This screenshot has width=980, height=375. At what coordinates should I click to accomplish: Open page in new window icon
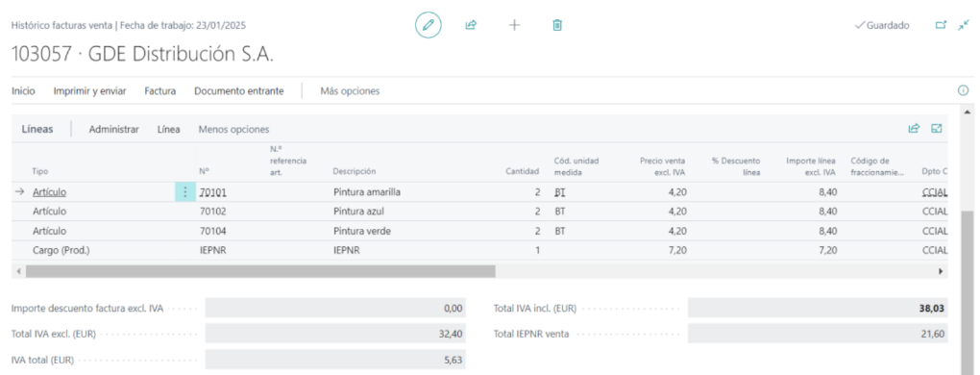941,26
